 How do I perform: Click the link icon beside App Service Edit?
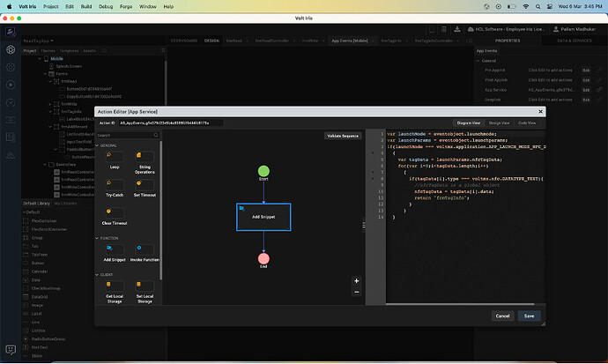[x=599, y=90]
